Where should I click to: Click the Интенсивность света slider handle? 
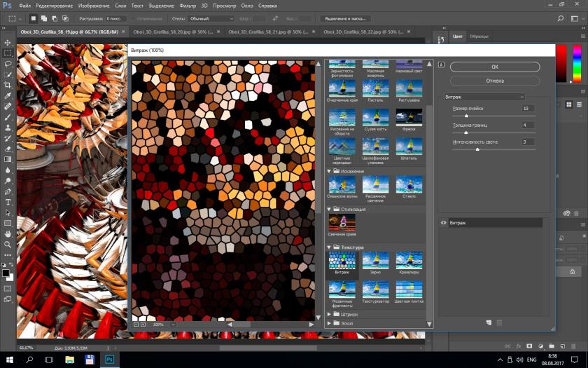477,149
